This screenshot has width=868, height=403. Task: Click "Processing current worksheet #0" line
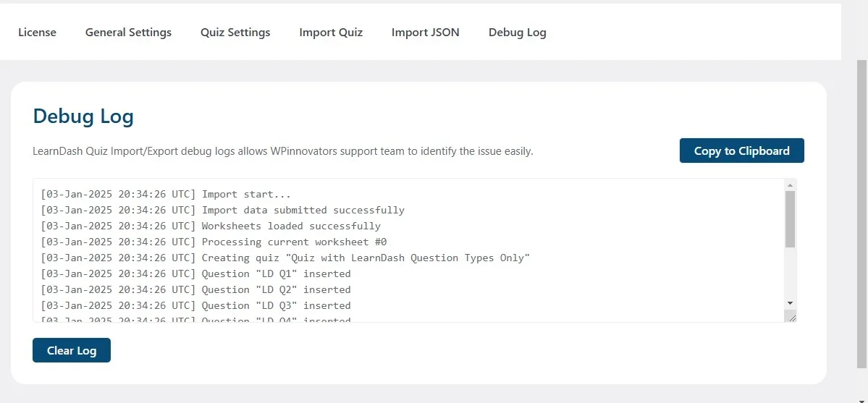pyautogui.click(x=214, y=242)
